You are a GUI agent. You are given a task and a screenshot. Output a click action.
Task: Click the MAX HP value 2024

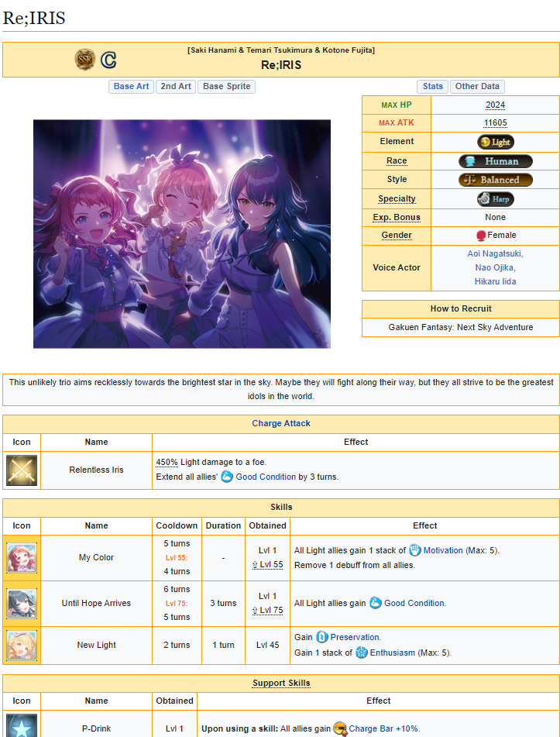coord(495,105)
